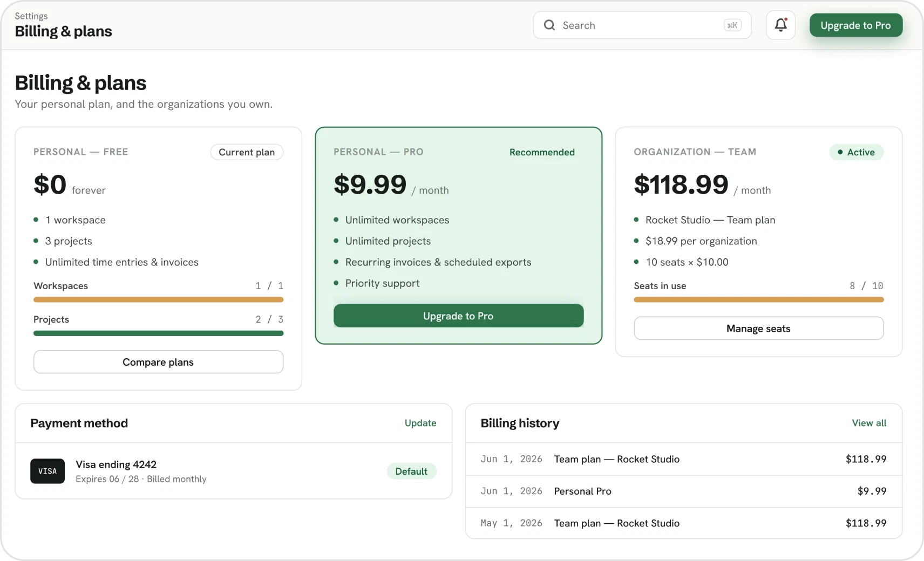This screenshot has height=561, width=924.
Task: Open the notifications bell
Action: pyautogui.click(x=780, y=25)
